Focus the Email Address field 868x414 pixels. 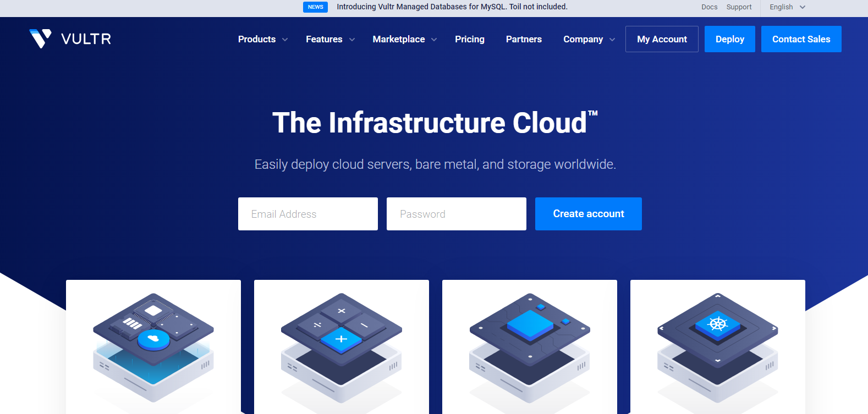point(308,214)
